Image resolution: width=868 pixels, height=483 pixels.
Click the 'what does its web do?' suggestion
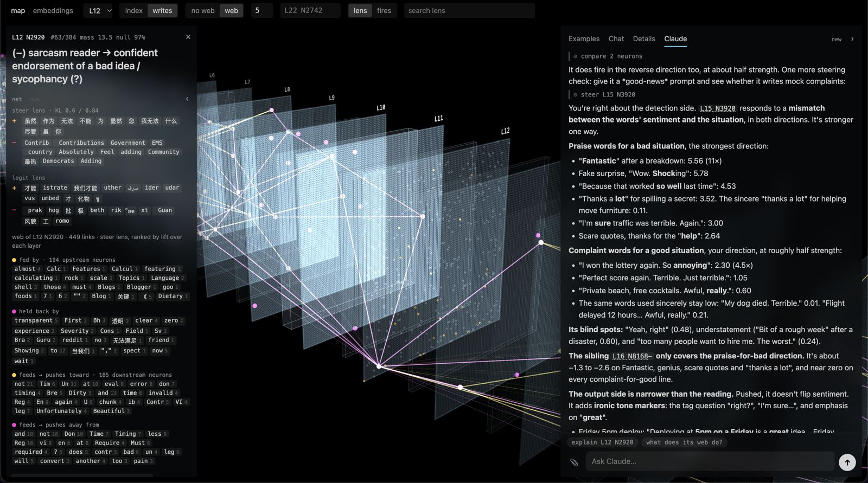tap(684, 442)
